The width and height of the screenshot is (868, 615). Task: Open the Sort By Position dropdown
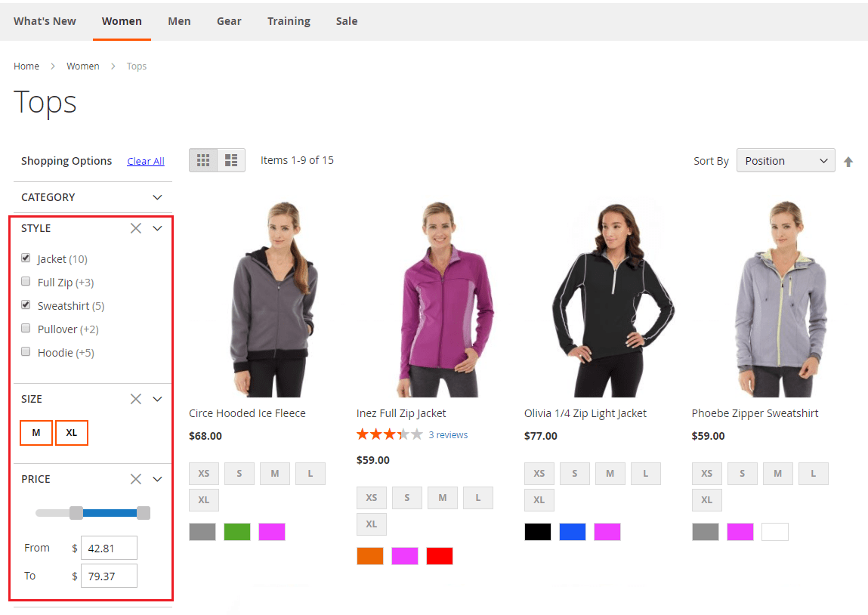(x=786, y=160)
